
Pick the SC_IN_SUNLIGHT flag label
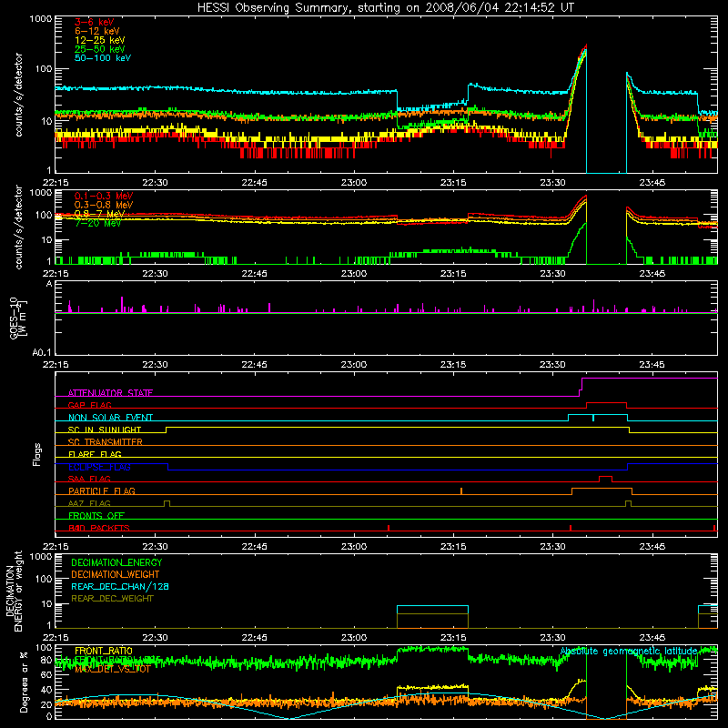click(105, 430)
